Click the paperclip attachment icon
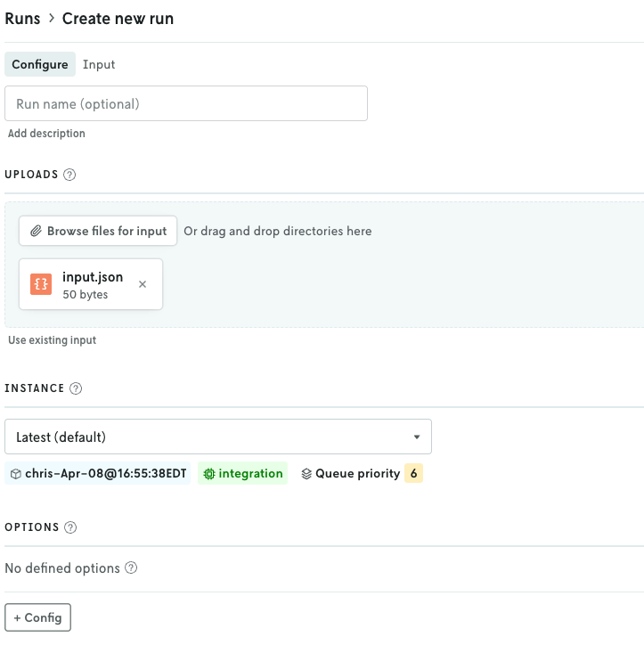 click(x=37, y=231)
